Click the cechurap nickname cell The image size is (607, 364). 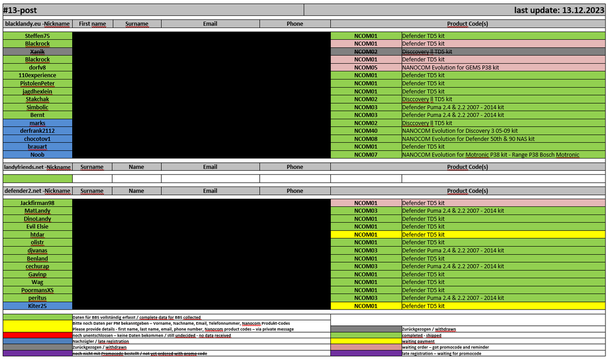click(38, 267)
